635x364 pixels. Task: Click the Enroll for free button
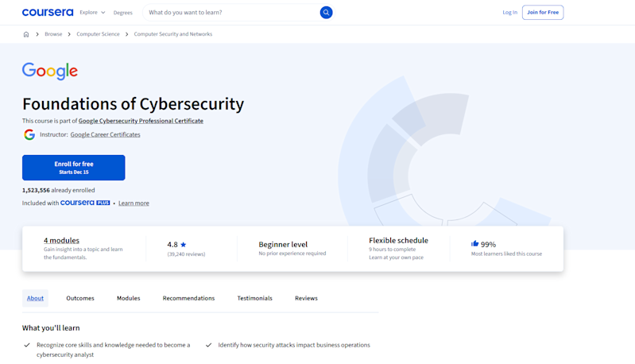[74, 168]
